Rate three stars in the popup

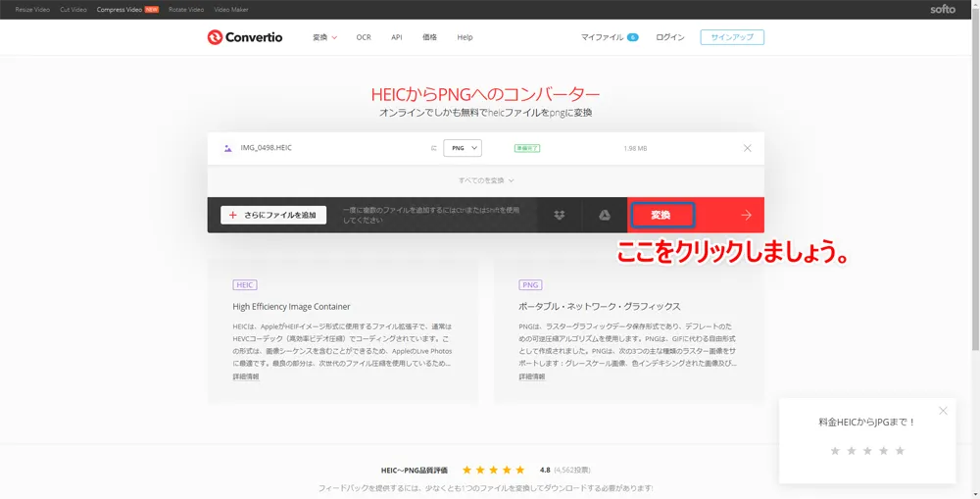coord(867,451)
